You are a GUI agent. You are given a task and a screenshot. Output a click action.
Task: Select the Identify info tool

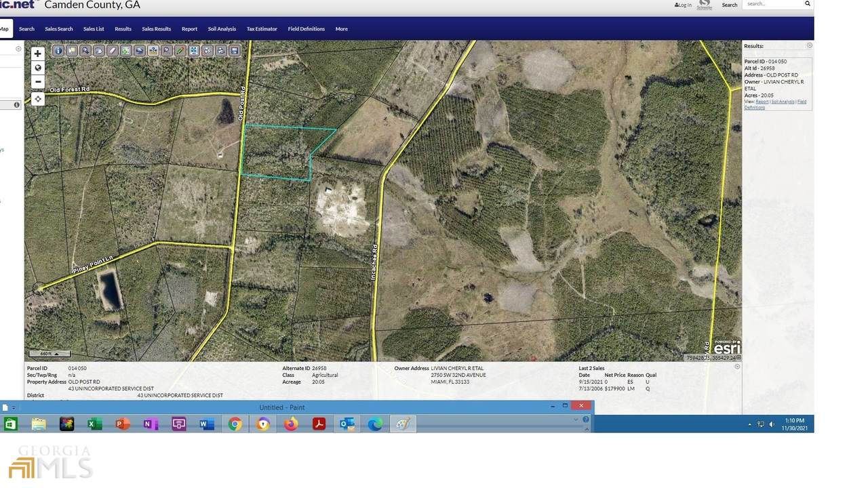(58, 50)
